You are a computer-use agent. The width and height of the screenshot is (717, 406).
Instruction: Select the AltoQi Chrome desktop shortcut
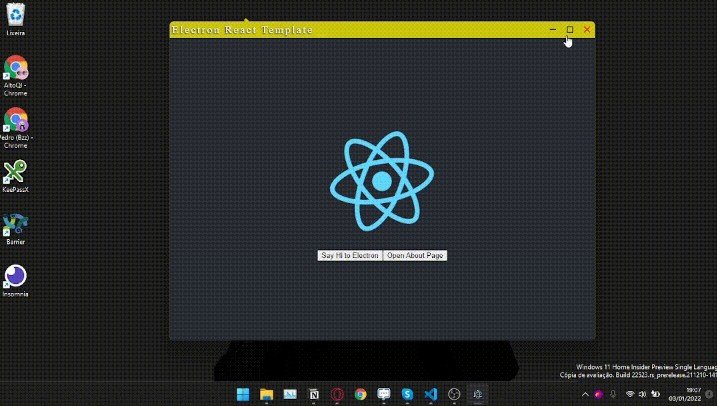tap(16, 75)
